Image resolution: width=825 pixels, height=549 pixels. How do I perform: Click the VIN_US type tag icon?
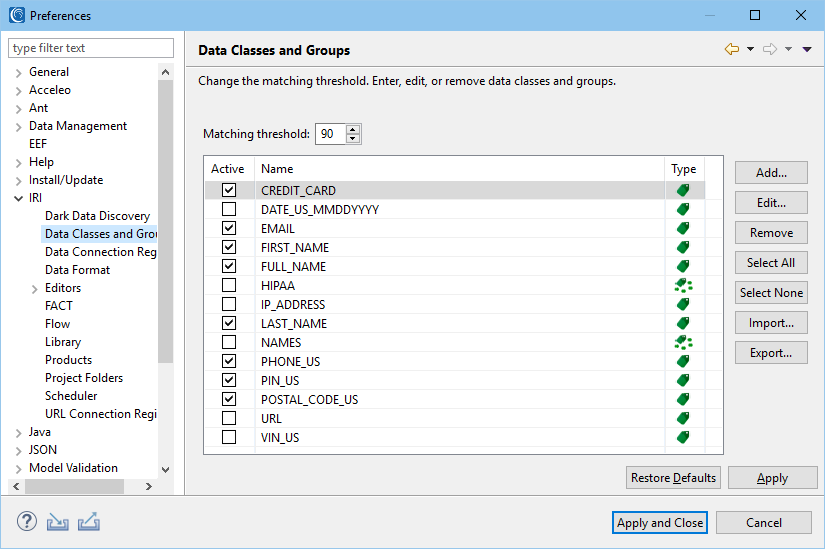(x=683, y=437)
